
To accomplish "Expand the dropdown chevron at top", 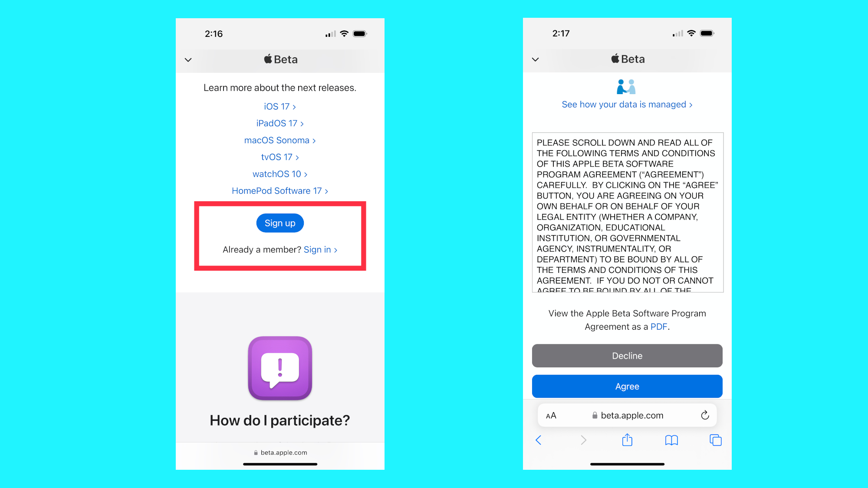I will tap(188, 59).
